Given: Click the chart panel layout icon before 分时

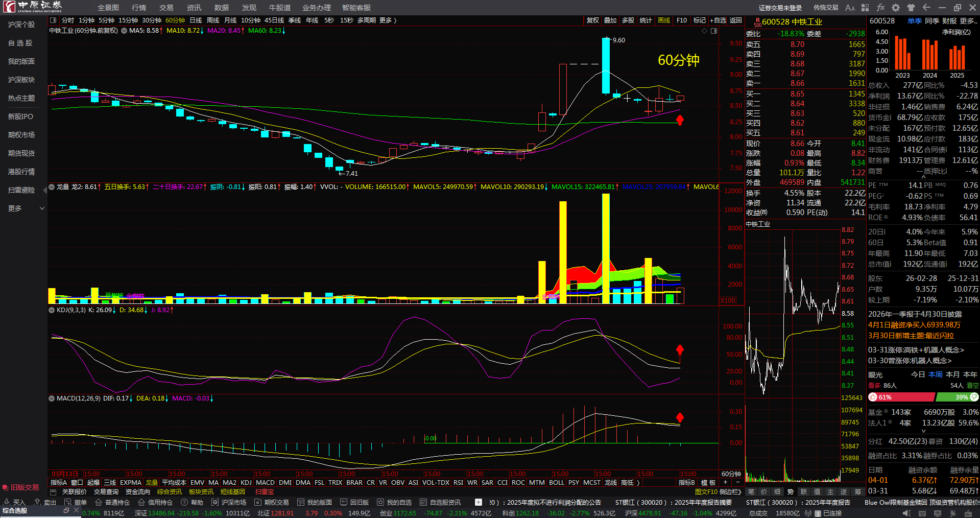Looking at the screenshot, I should coord(53,20).
